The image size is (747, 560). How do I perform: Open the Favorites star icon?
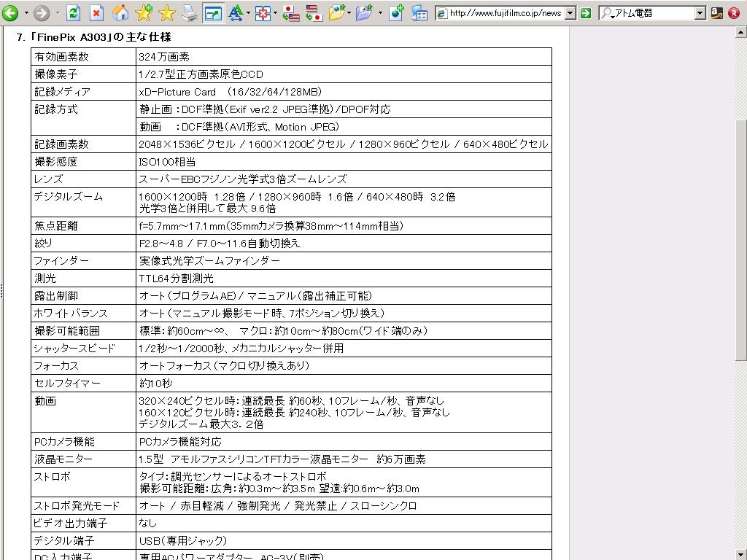point(167,13)
